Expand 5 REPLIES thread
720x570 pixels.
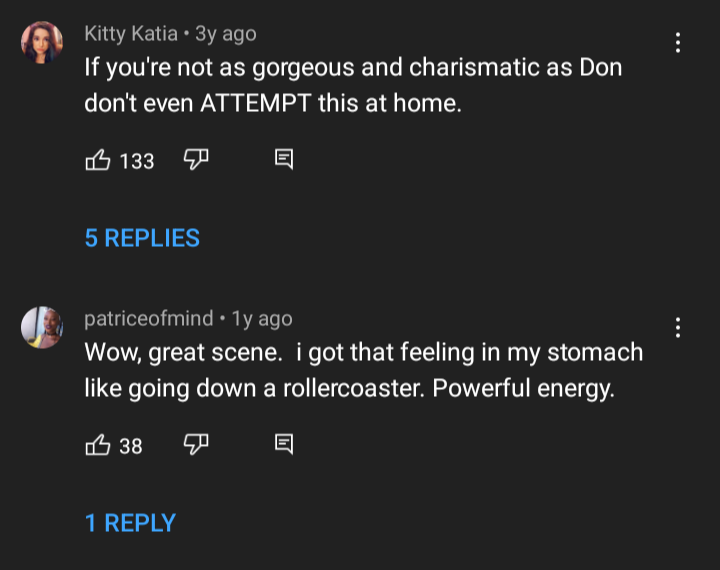point(142,238)
